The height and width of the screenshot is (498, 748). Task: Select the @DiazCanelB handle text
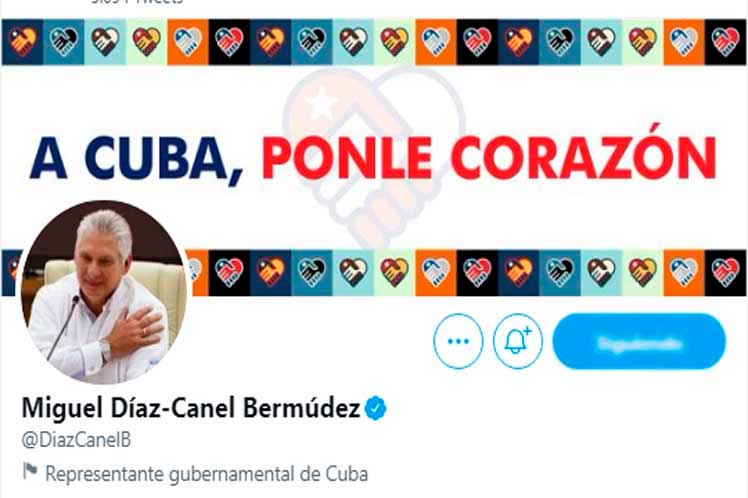76,440
